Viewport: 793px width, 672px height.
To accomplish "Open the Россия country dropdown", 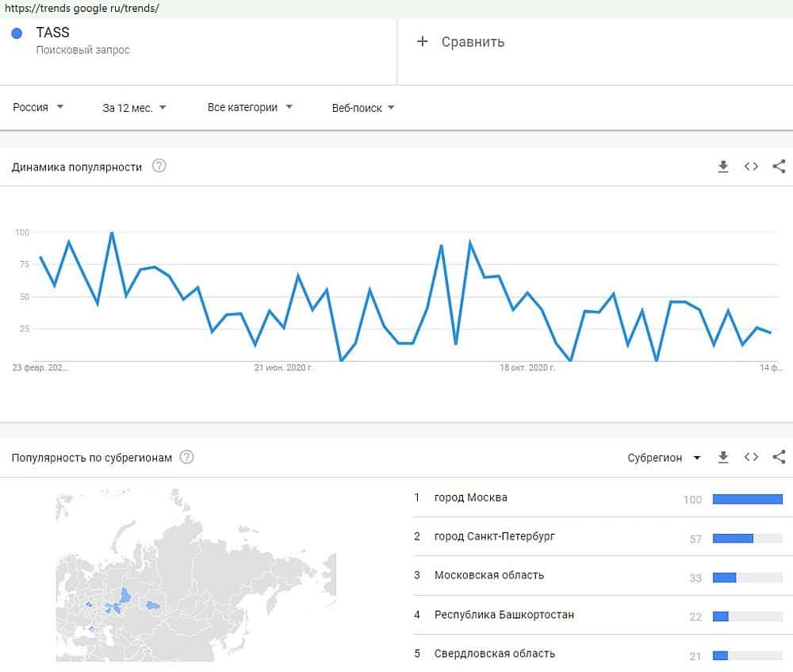I will (38, 107).
